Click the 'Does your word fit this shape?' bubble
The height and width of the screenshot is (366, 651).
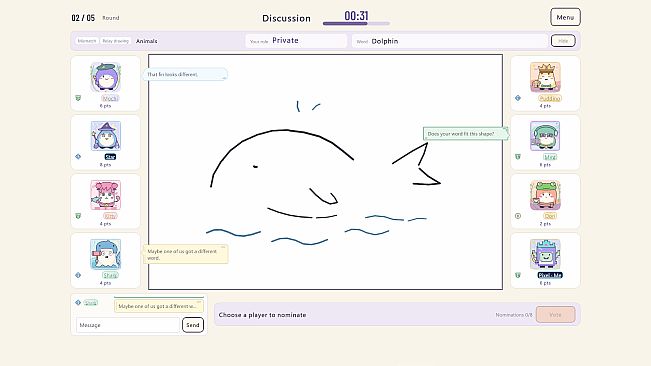click(x=465, y=134)
